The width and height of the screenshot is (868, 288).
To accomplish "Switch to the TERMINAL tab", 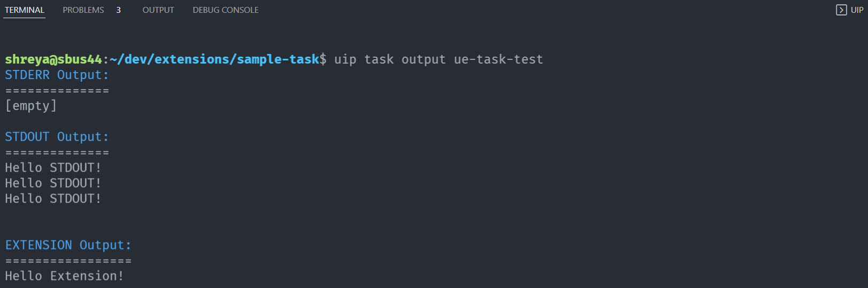I will pos(25,10).
